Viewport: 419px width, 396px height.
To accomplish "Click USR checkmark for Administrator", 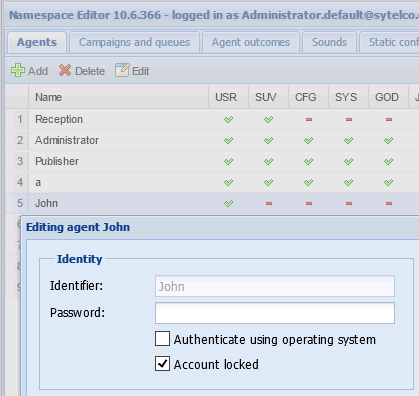I will [x=228, y=140].
